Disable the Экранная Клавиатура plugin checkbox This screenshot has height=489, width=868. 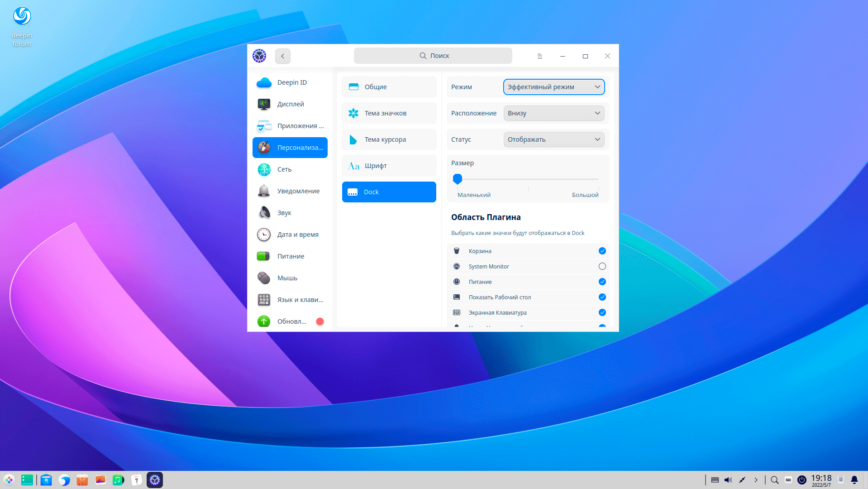(x=602, y=312)
